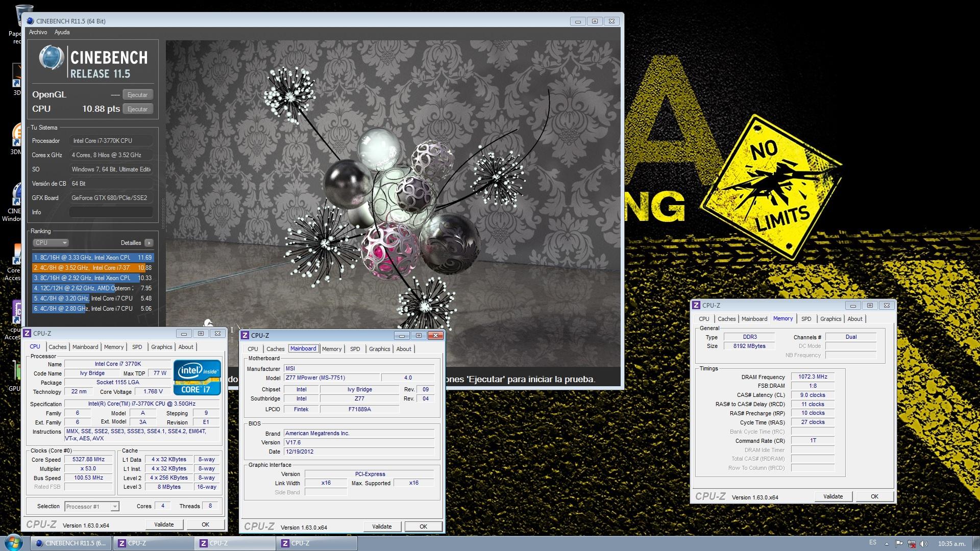Open the CPU ranking type dropdown
Image resolution: width=980 pixels, height=551 pixels.
click(x=51, y=243)
